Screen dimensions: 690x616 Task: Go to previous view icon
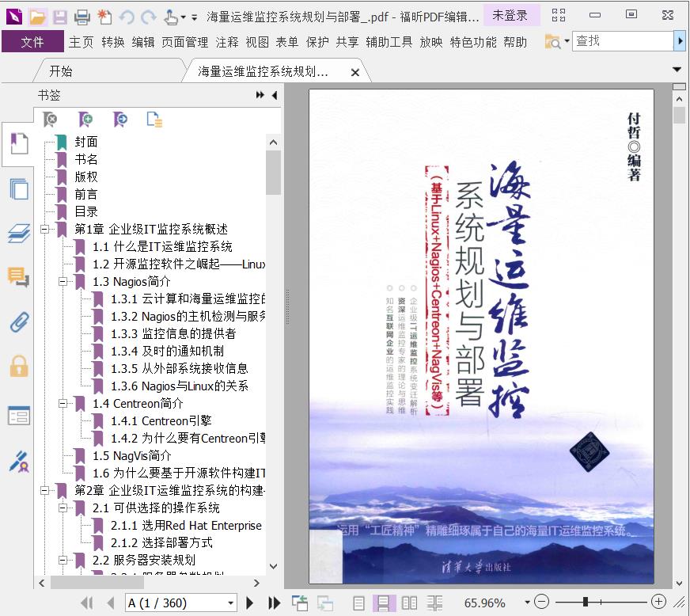[x=300, y=603]
